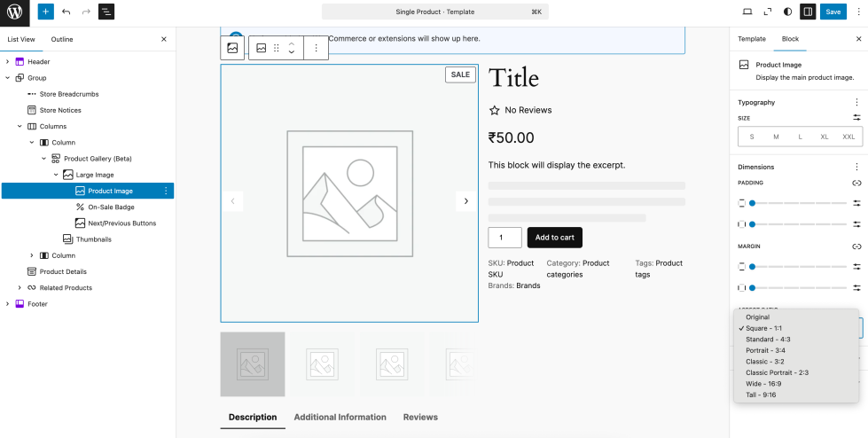Screen dimensions: 868x438
Task: Unlink padding sides toggle
Action: tap(856, 183)
